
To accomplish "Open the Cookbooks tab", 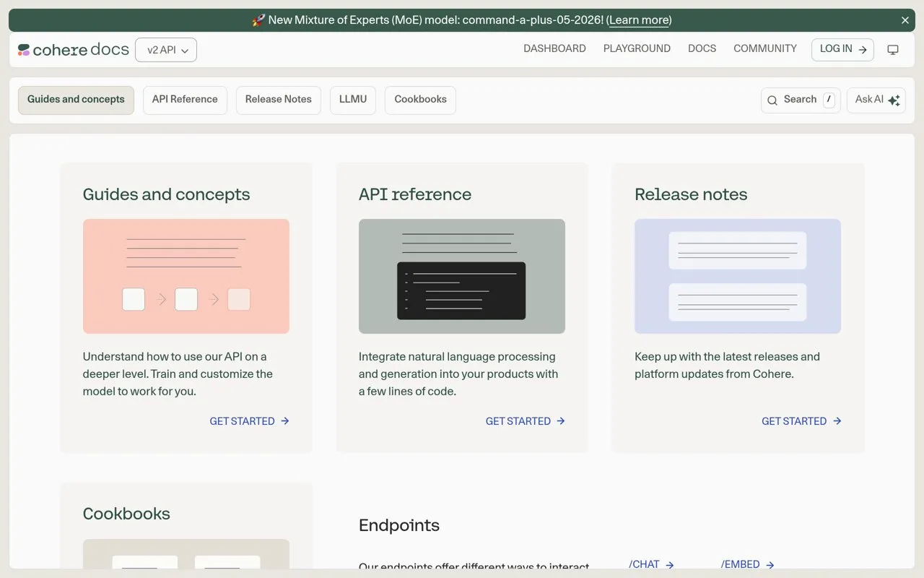I will click(420, 100).
